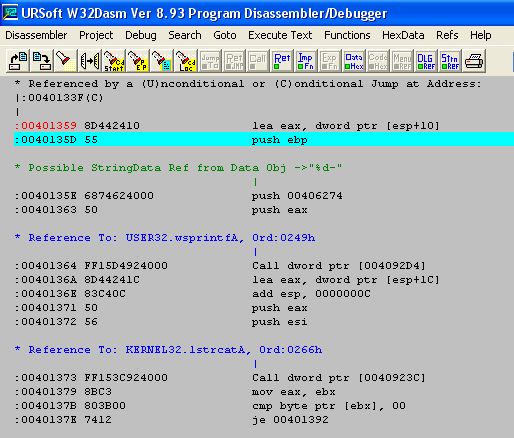Open the Help menu
The height and width of the screenshot is (438, 514).
point(480,35)
